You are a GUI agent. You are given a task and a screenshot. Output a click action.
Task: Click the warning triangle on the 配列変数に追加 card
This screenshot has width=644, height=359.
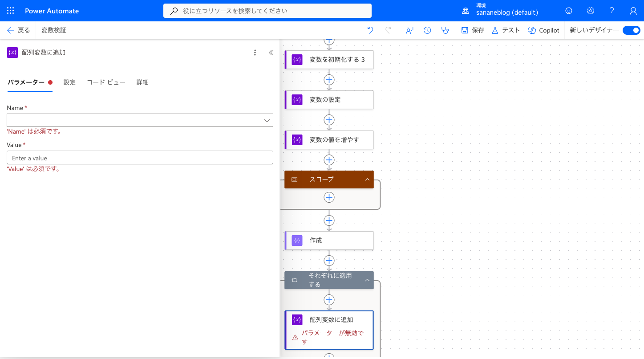[x=295, y=338]
